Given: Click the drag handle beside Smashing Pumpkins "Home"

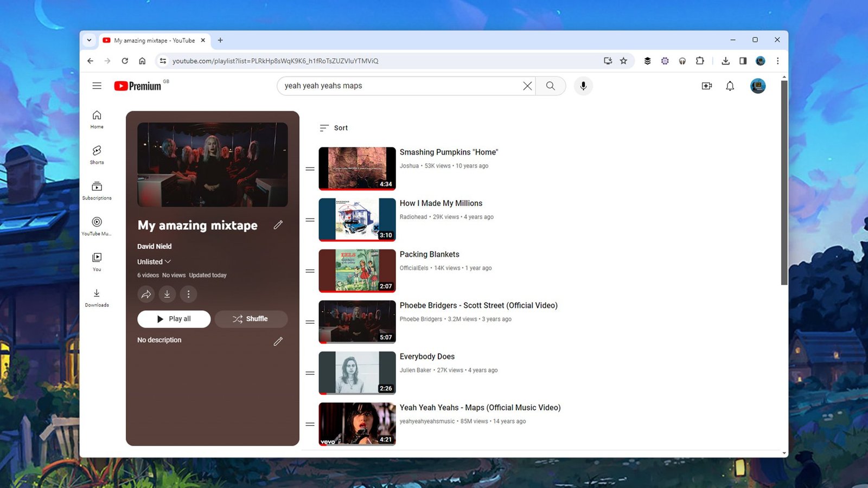Looking at the screenshot, I should tap(310, 169).
